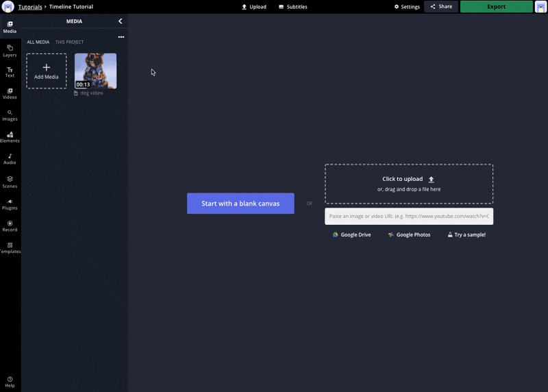
Task: Open the Plugins sidebar panel
Action: tap(10, 204)
